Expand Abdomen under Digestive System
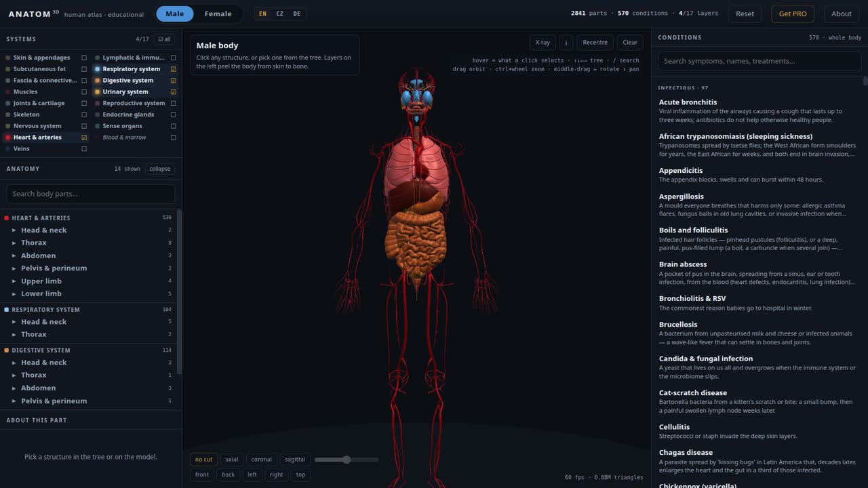Viewport: 868px width, 488px height. [14, 388]
